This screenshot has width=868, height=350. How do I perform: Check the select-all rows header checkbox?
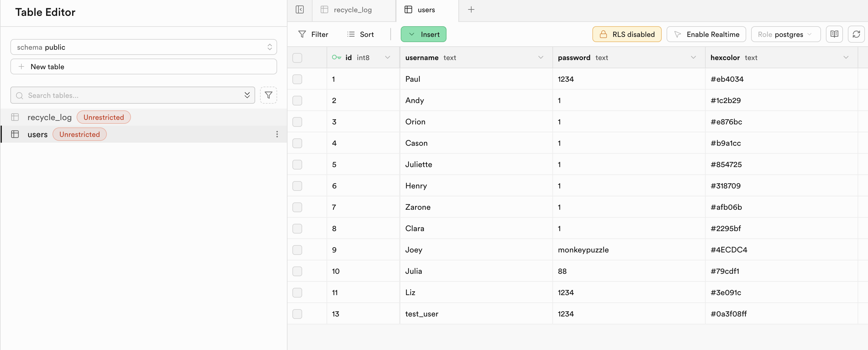[x=297, y=58]
